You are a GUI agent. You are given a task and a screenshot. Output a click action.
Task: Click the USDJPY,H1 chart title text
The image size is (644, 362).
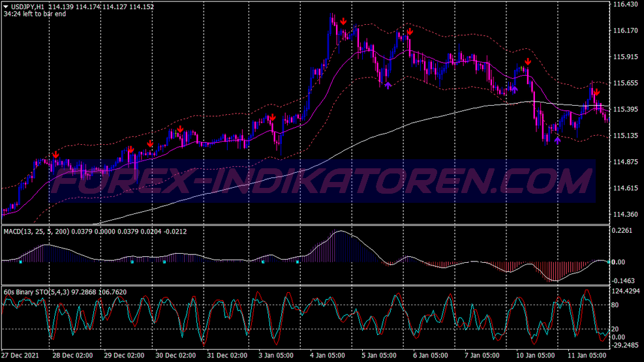[x=27, y=7]
